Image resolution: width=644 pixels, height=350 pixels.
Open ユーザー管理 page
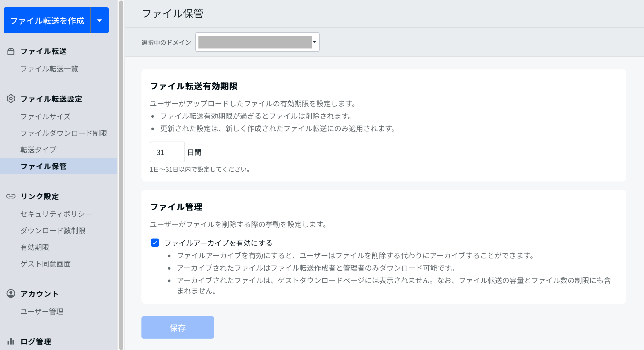(42, 311)
